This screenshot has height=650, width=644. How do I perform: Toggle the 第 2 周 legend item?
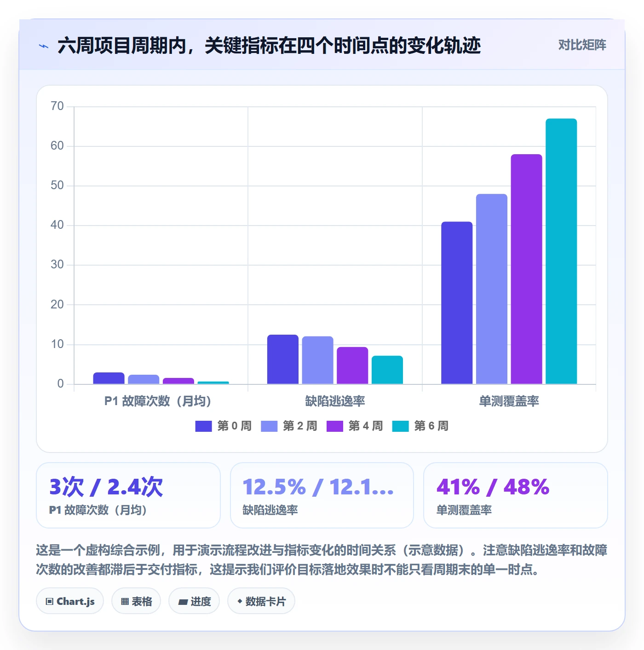pos(289,426)
